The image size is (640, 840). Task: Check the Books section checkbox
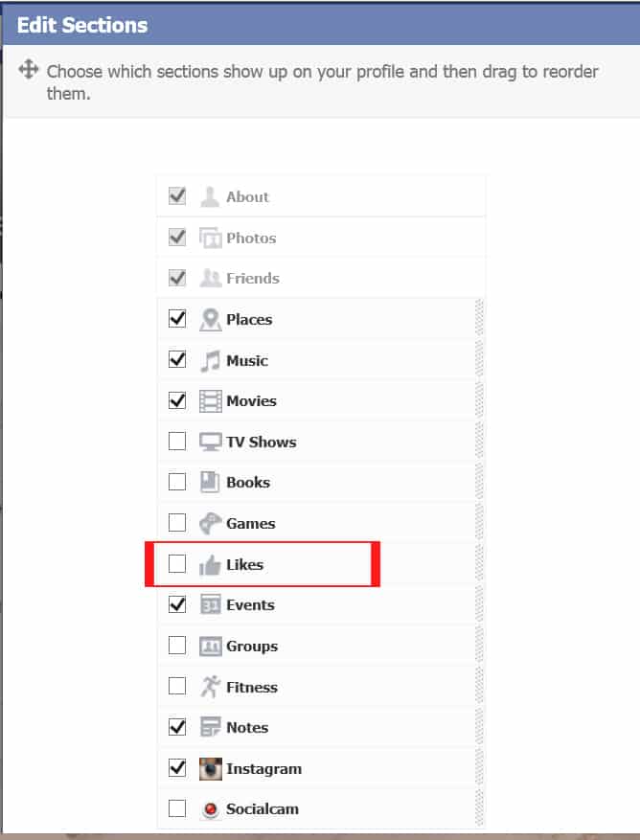177,483
